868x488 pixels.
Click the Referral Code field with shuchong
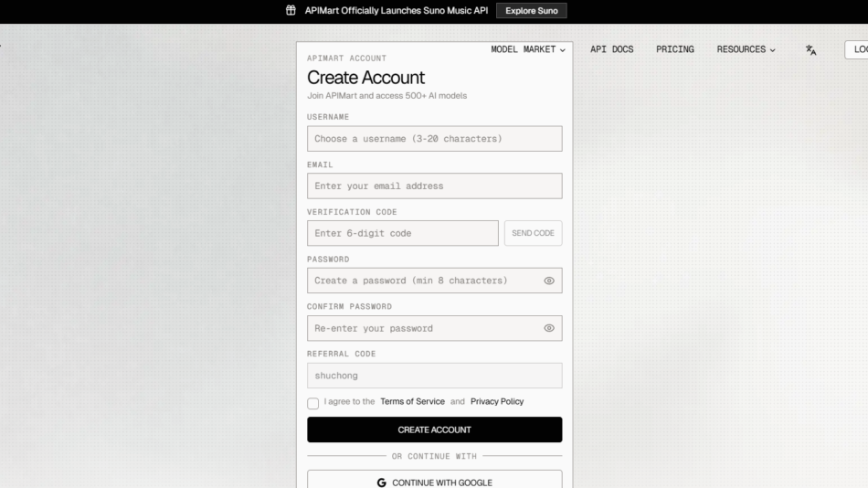435,376
